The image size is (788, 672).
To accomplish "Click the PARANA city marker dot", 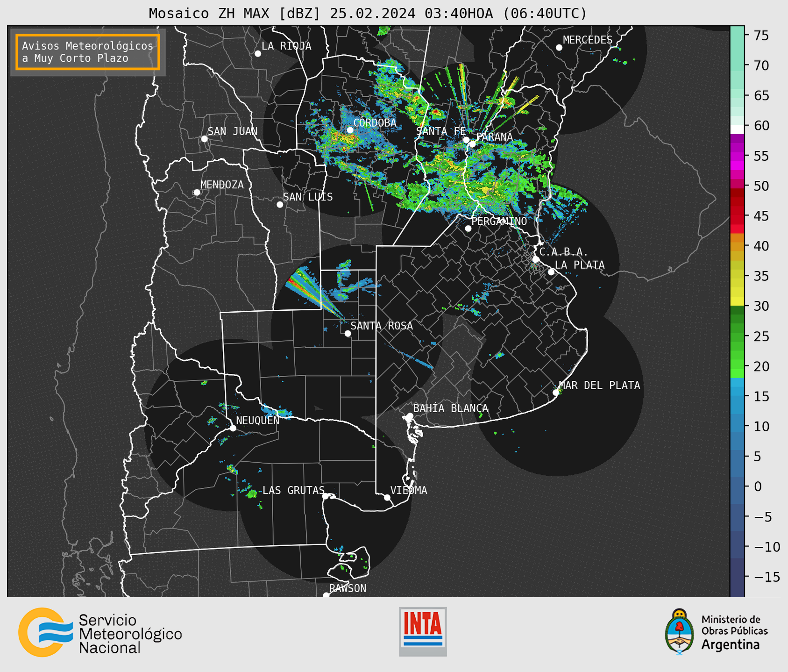I will [472, 144].
